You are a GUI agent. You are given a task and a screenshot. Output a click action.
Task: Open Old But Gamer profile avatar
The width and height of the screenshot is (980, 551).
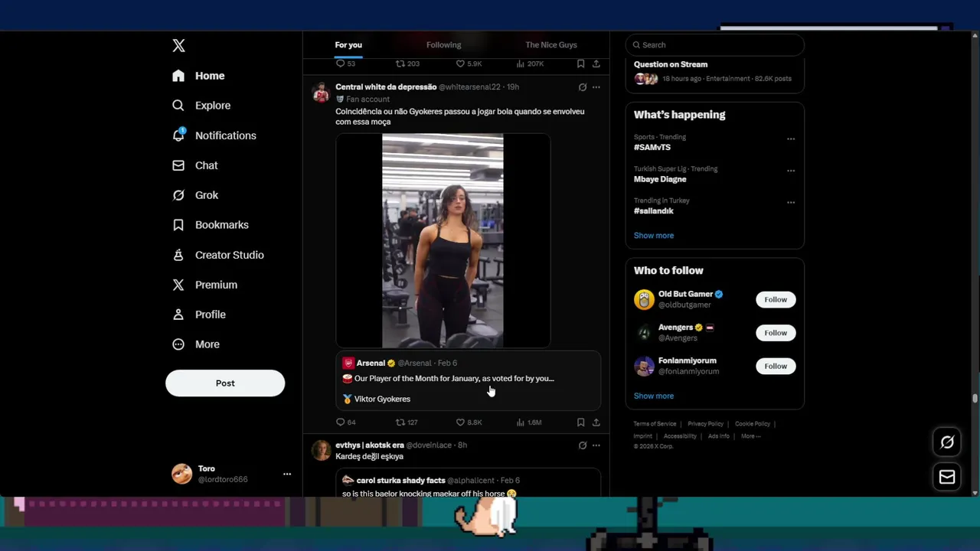coord(644,299)
